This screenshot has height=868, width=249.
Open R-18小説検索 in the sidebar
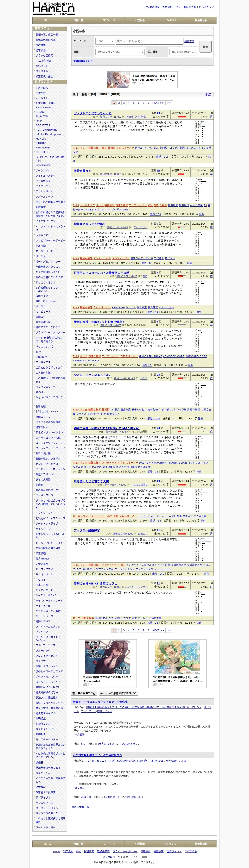pyautogui.click(x=43, y=61)
